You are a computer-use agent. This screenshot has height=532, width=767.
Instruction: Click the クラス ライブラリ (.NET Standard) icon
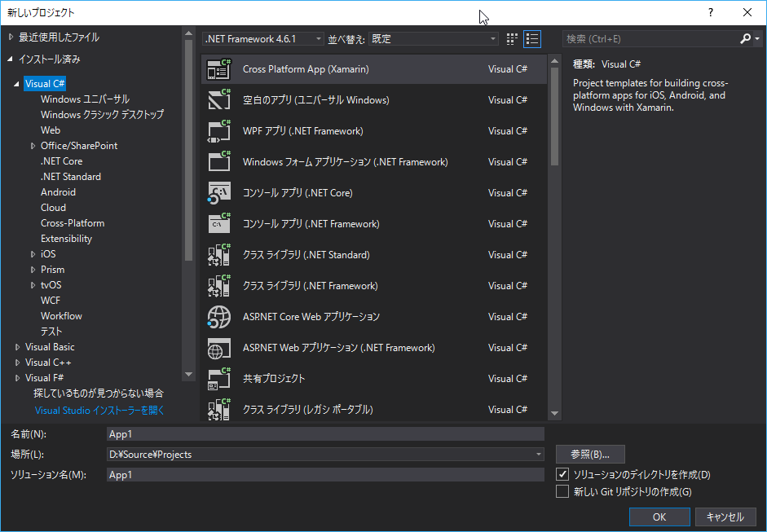pos(218,255)
